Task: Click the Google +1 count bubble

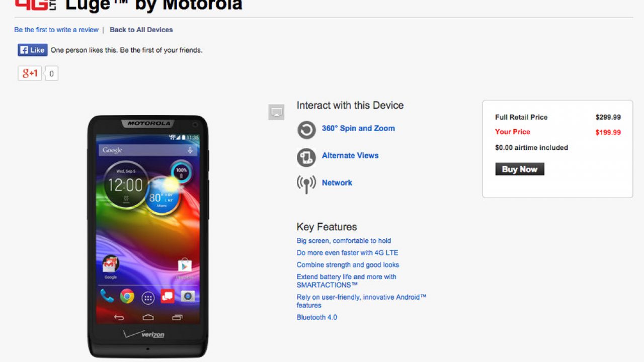Action: click(51, 73)
